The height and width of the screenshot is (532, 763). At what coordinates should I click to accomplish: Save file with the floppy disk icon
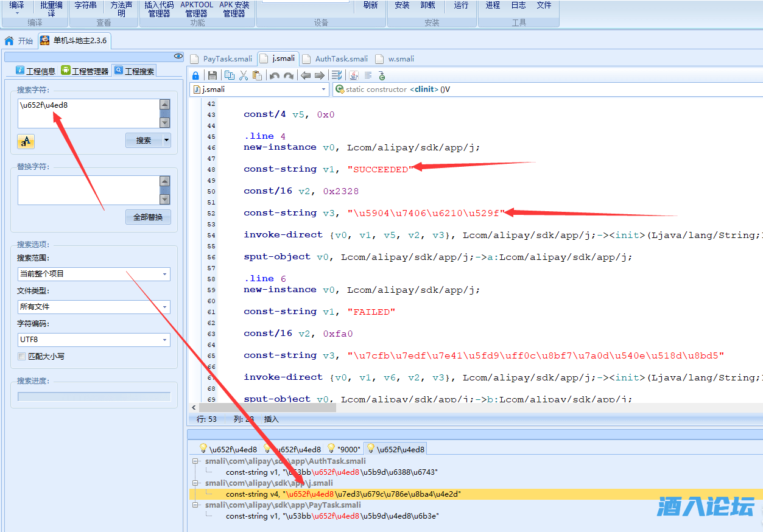213,75
